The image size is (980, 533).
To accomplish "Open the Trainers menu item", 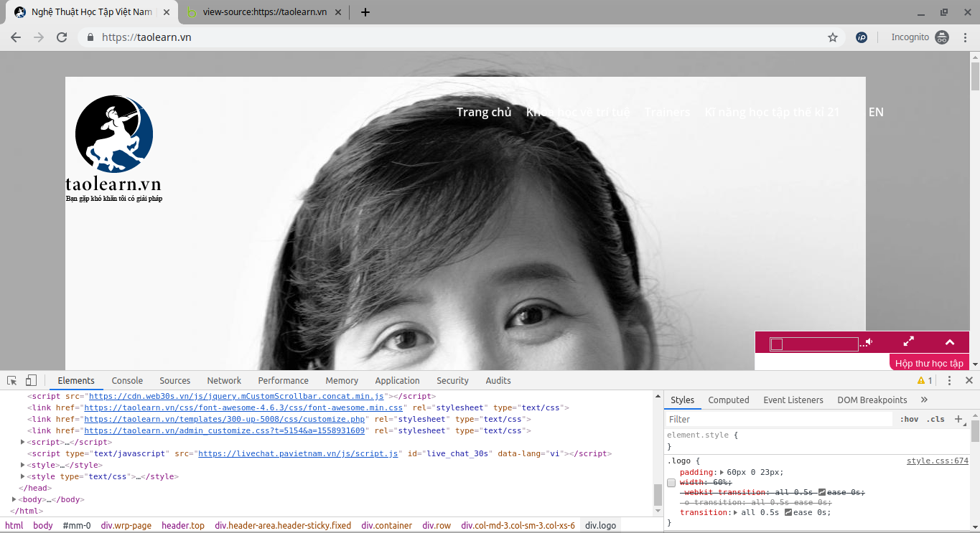I will (x=667, y=112).
